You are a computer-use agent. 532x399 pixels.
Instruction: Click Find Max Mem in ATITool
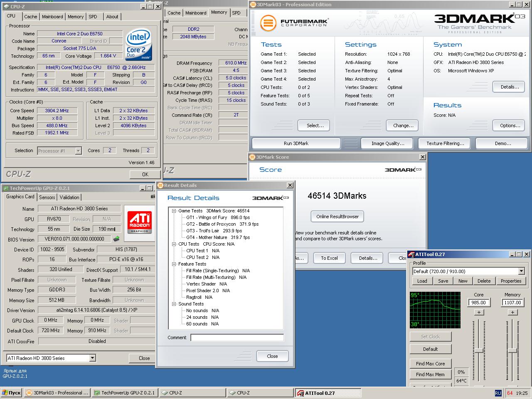430,374
